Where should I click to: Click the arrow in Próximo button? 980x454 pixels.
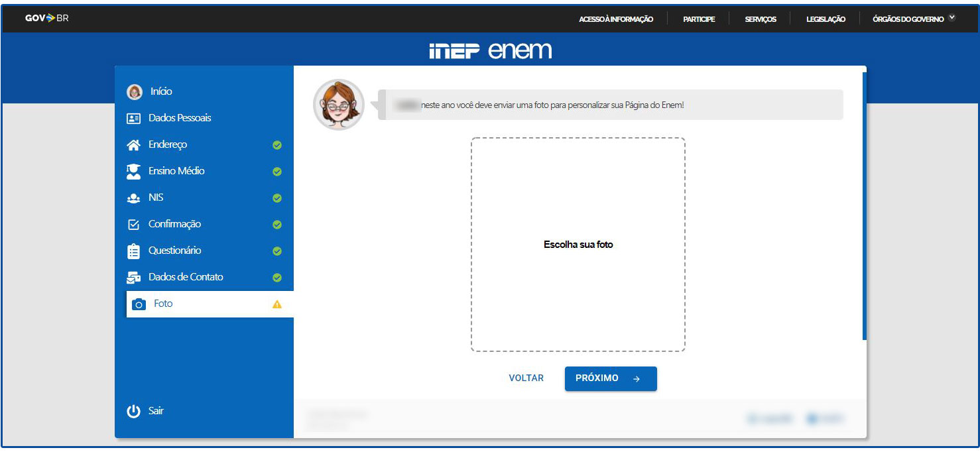637,379
